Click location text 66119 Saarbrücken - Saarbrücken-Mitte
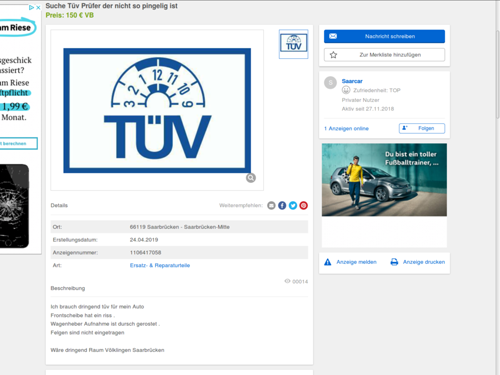 click(x=179, y=227)
